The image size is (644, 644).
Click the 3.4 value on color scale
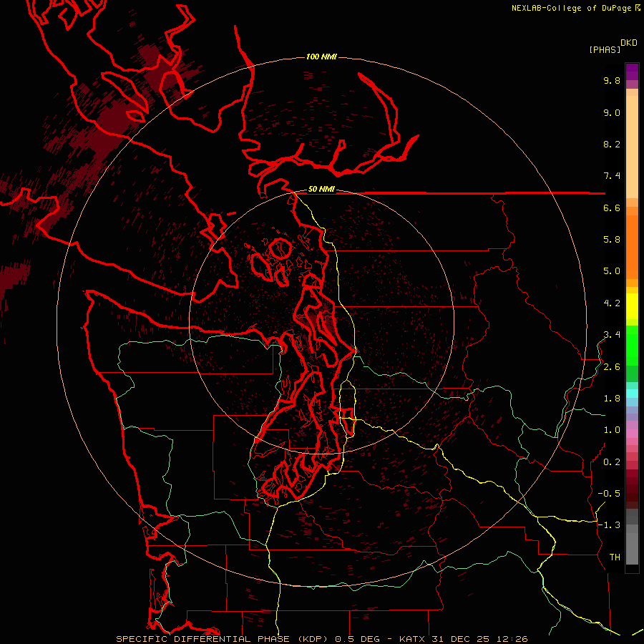(x=612, y=335)
